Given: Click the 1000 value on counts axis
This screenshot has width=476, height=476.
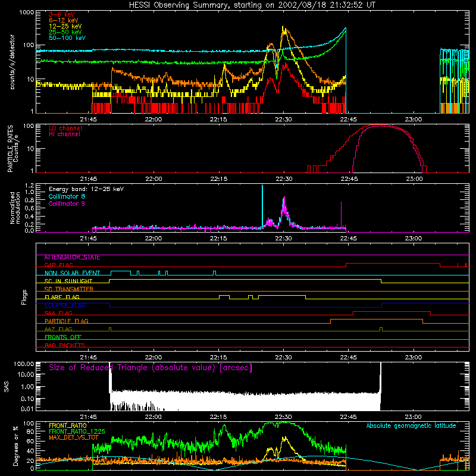Looking at the screenshot, I should point(27,12).
